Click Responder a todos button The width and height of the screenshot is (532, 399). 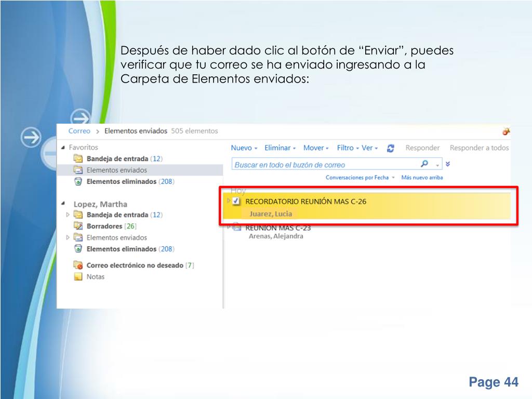click(479, 148)
